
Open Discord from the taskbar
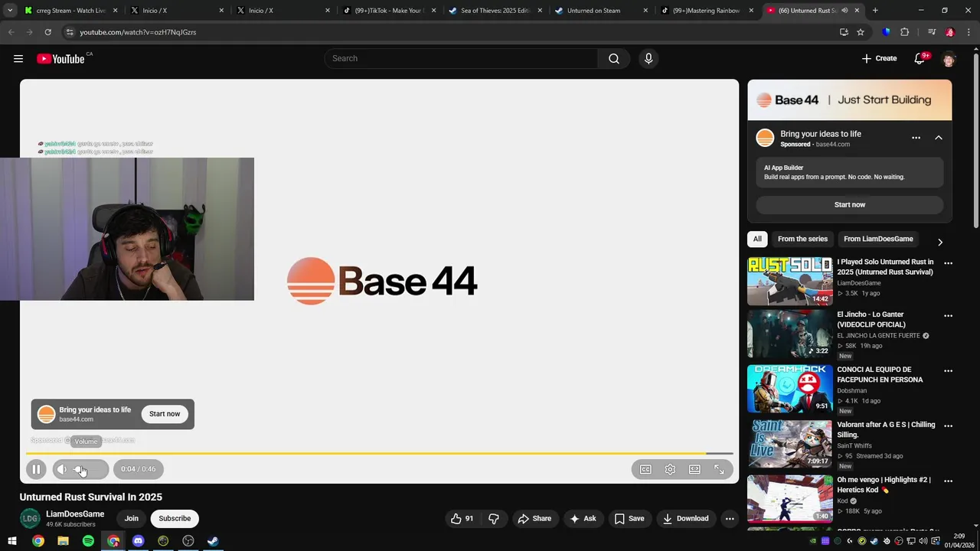click(138, 541)
